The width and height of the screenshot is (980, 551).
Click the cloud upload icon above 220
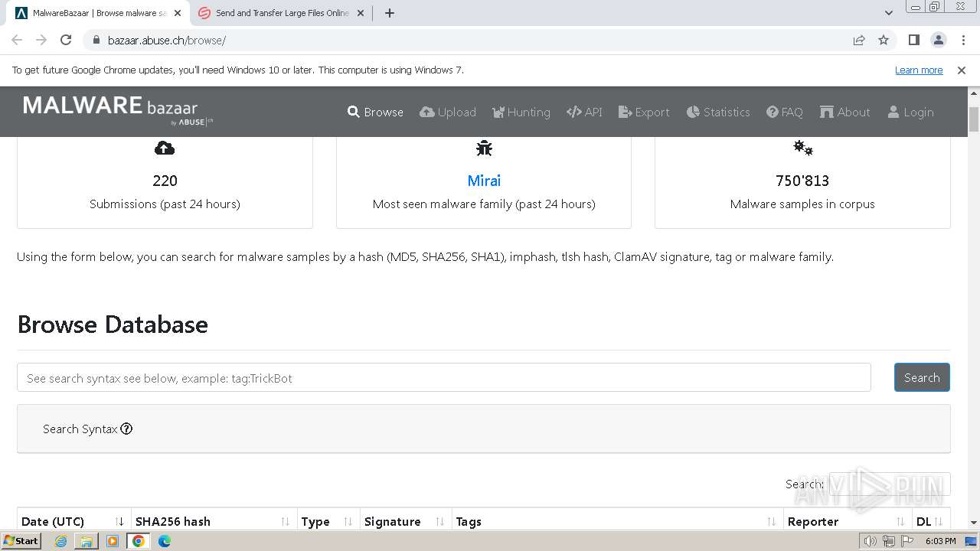point(165,148)
